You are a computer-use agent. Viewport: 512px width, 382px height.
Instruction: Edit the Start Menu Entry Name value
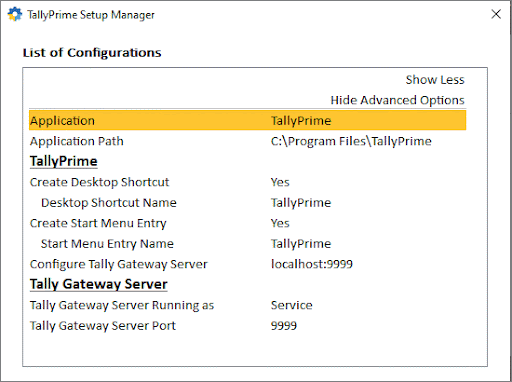tap(301, 244)
